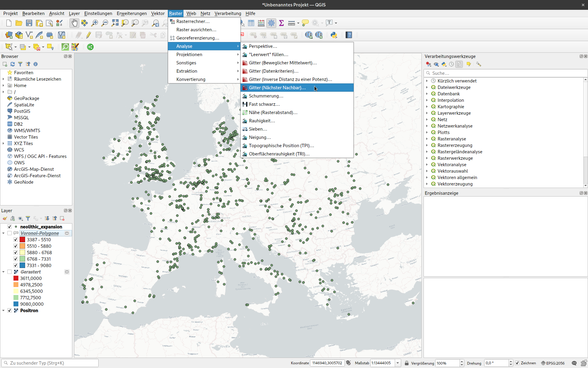Expand the Rasteranalyse toolbox group
Viewport: 588px width, 368px height.
[x=427, y=139]
